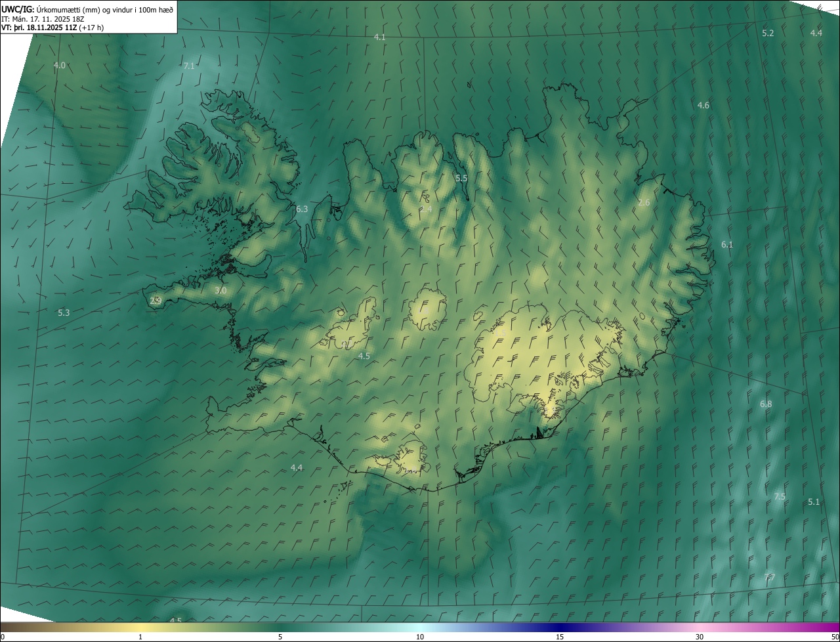
Task: Select the valid time line 'VT: þri. 18.11.2025 11Z'
Action: pyautogui.click(x=39, y=28)
